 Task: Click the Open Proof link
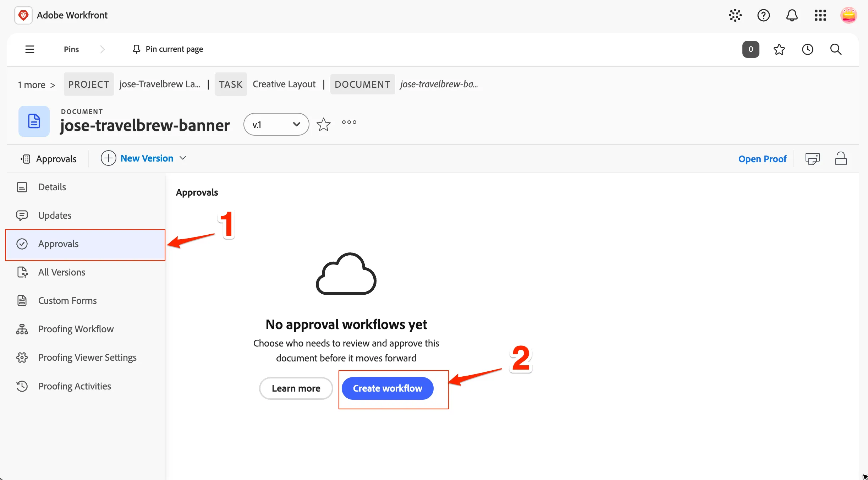(x=762, y=159)
